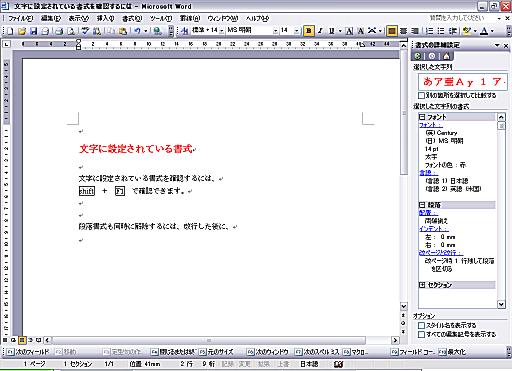
Task: Check 別の箇所を選択して比較する checkbox
Action: [421, 96]
